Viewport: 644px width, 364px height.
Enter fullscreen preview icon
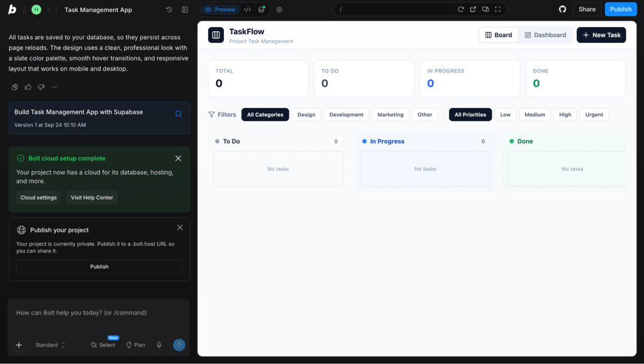(x=498, y=9)
